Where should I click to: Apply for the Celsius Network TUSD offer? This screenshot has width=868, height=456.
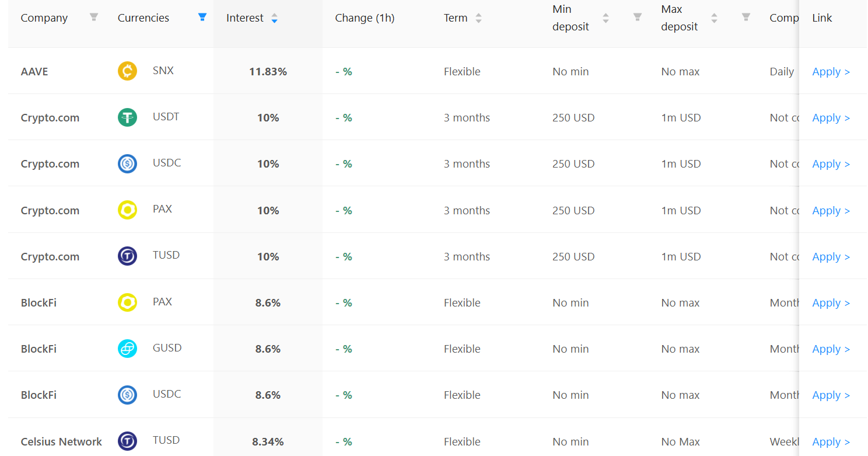click(x=831, y=442)
